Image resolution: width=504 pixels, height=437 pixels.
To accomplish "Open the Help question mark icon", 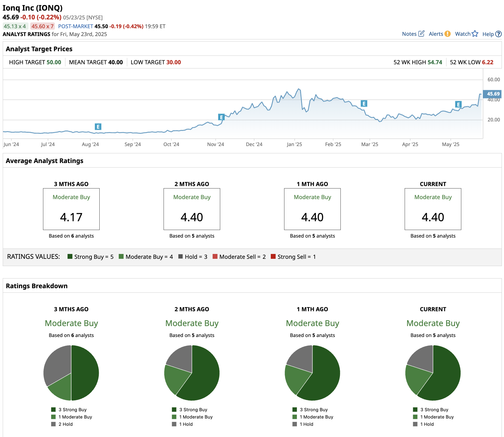I will pyautogui.click(x=498, y=34).
